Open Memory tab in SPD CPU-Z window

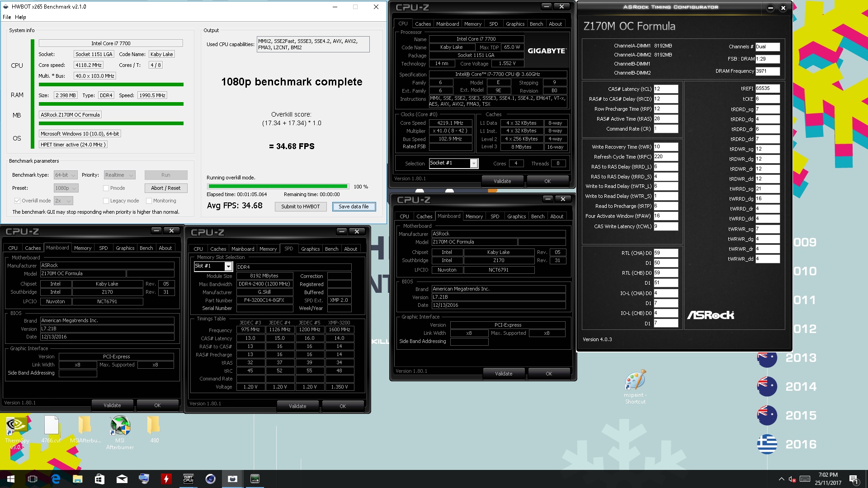[268, 249]
